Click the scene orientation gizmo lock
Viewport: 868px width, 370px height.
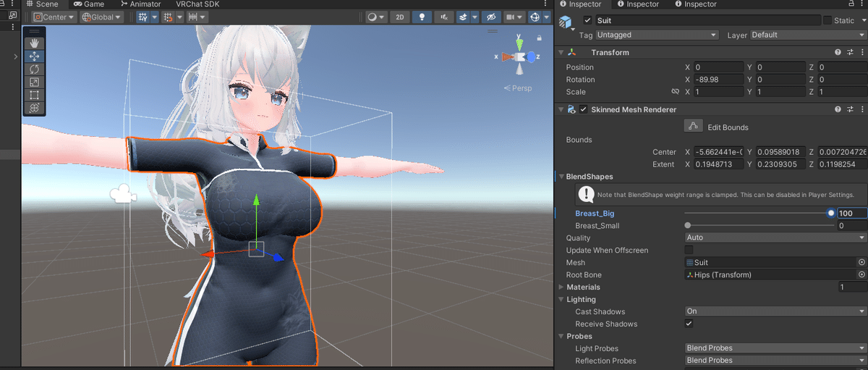(538, 38)
